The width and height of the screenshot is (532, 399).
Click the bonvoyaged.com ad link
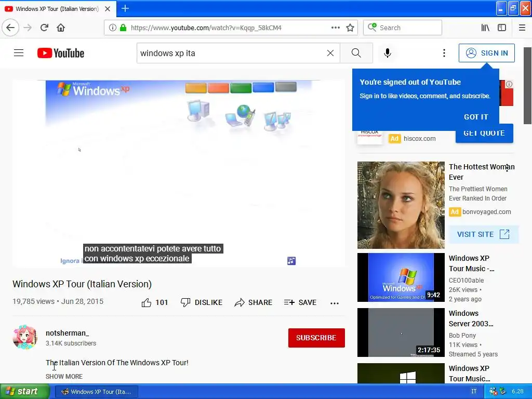(486, 212)
